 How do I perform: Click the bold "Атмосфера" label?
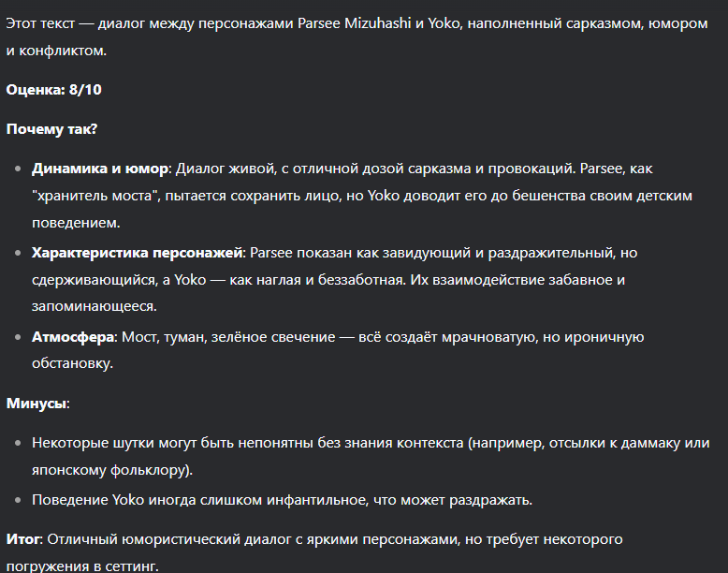coord(73,337)
